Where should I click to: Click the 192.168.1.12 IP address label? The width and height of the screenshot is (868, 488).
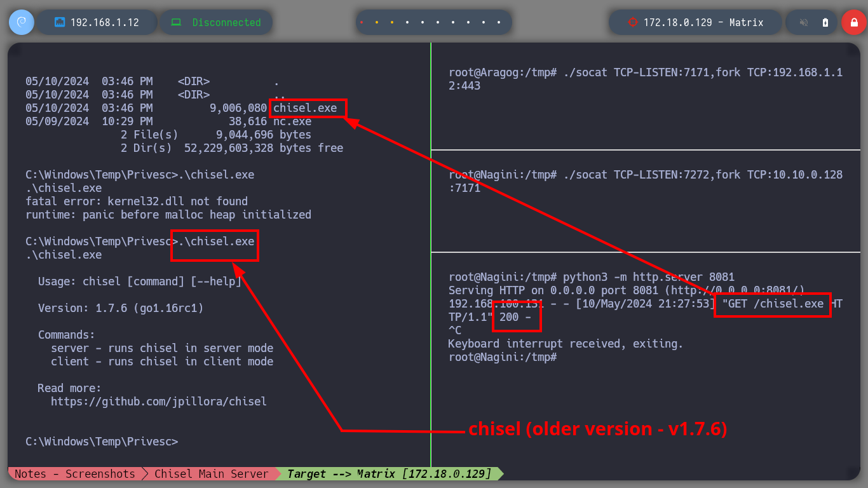(104, 22)
